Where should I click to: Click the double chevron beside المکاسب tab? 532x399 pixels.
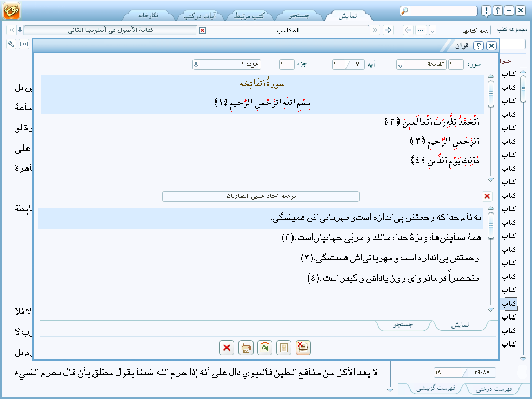coord(375,30)
